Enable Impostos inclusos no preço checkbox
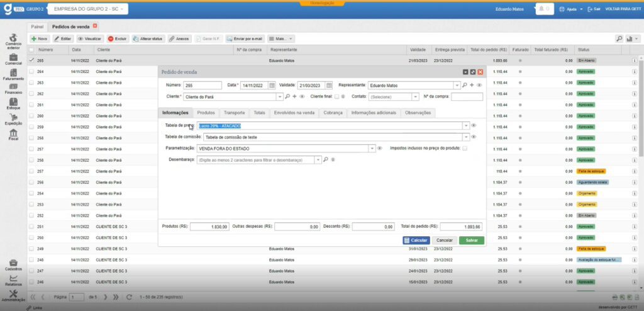 click(x=465, y=149)
